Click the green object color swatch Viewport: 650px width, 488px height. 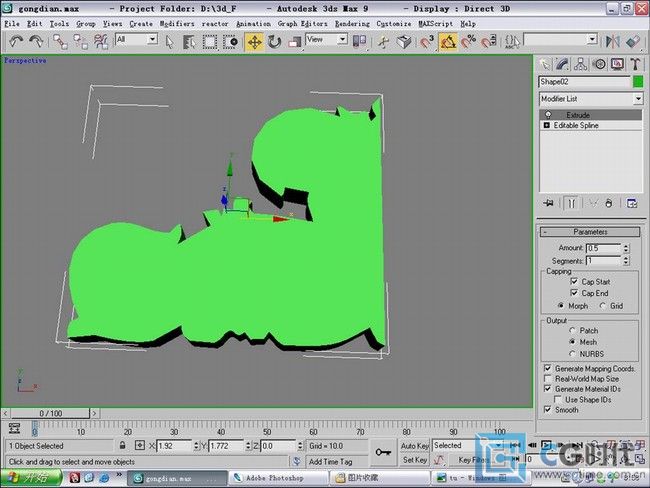pyautogui.click(x=638, y=82)
